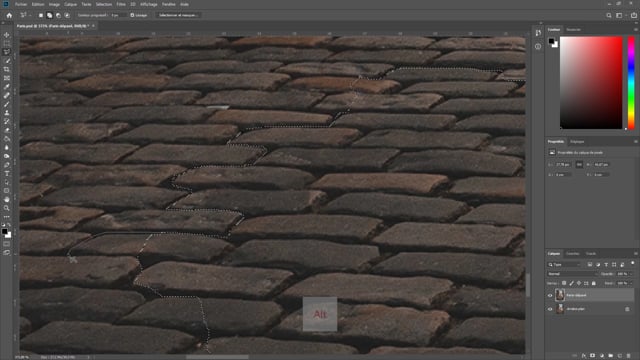Open the Properties panel flyout menu

[636, 142]
